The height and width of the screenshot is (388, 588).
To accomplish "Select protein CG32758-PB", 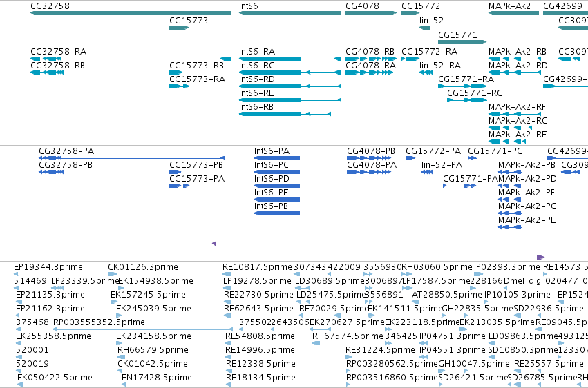I will click(51, 172).
